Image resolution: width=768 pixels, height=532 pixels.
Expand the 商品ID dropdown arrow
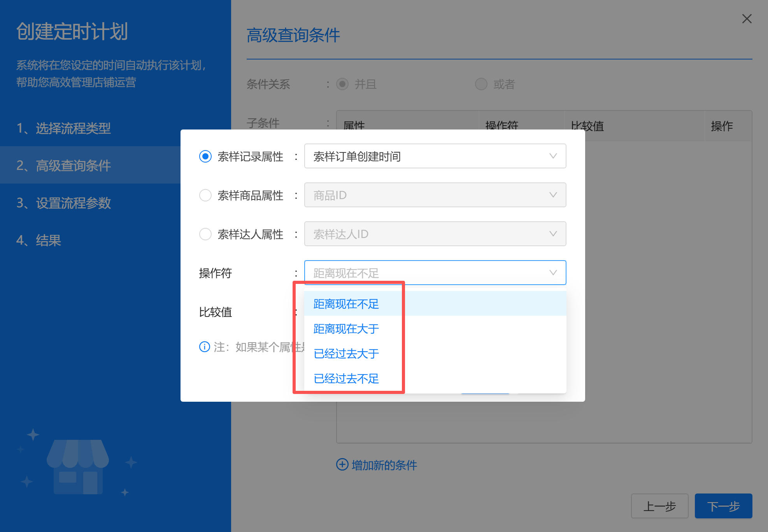(x=553, y=195)
